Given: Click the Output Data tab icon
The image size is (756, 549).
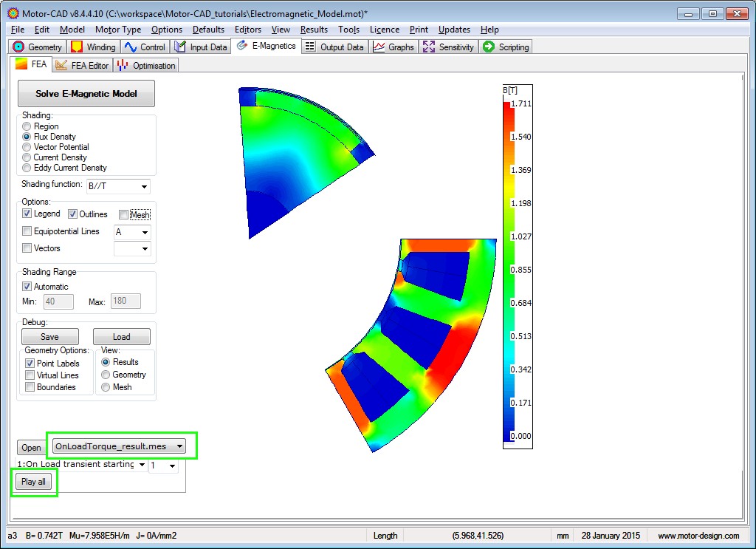Looking at the screenshot, I should (x=310, y=47).
